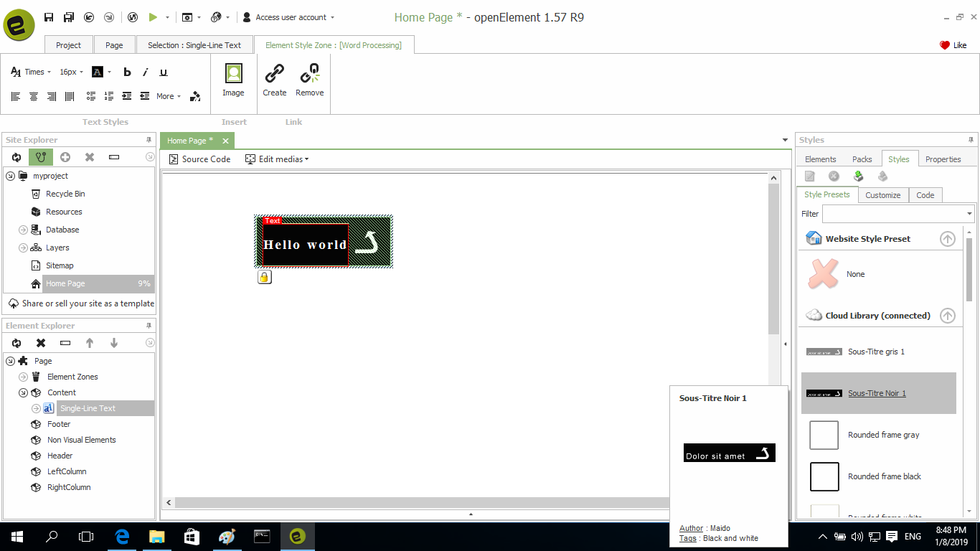Click the lock icon below the text element
Image resolution: width=980 pixels, height=551 pixels.
pos(265,277)
